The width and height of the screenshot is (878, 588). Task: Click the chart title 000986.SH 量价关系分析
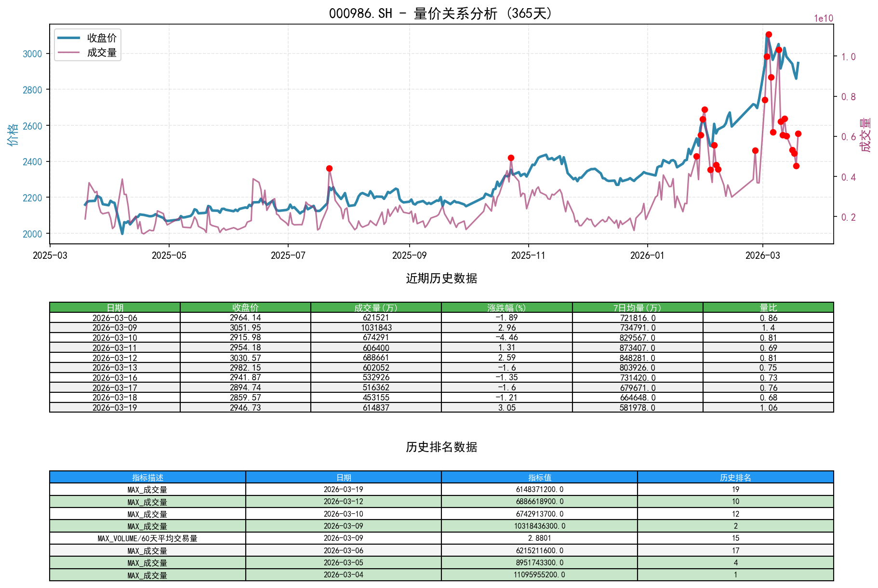click(439, 13)
